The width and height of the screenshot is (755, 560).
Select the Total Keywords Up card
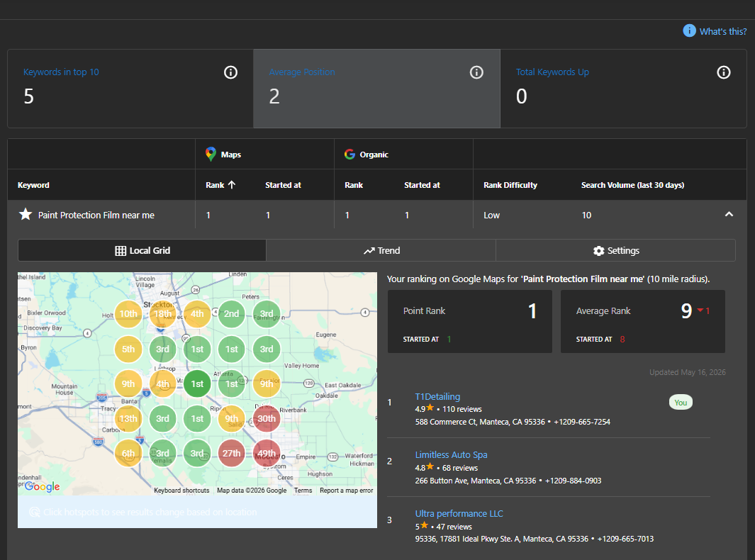(x=624, y=89)
